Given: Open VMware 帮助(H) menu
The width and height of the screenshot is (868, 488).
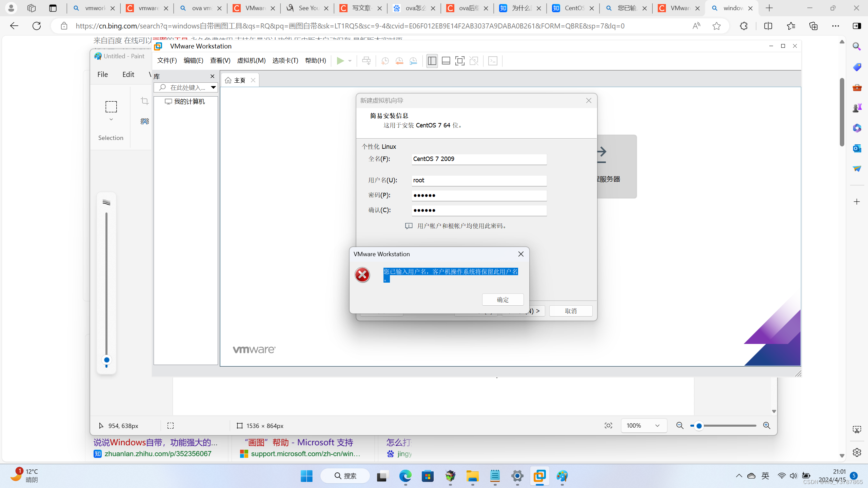Looking at the screenshot, I should pos(315,61).
